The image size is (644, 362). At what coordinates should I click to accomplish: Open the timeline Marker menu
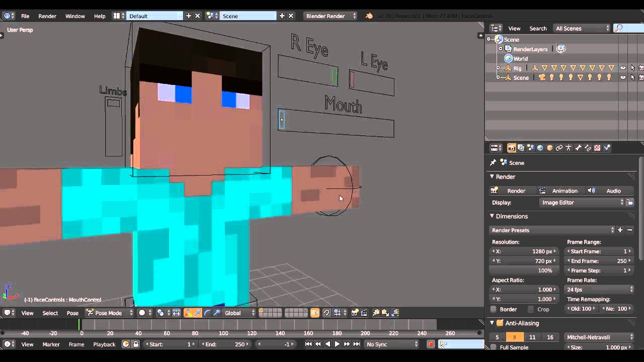click(x=51, y=344)
